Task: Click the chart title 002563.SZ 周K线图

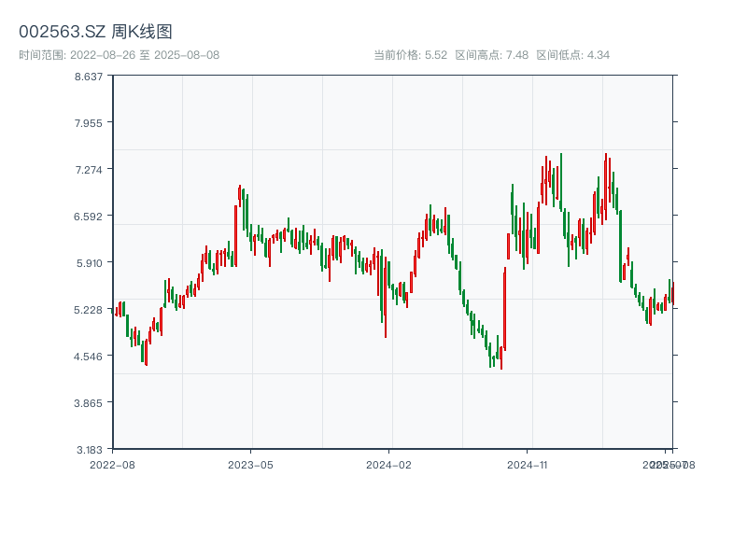Action: point(95,33)
